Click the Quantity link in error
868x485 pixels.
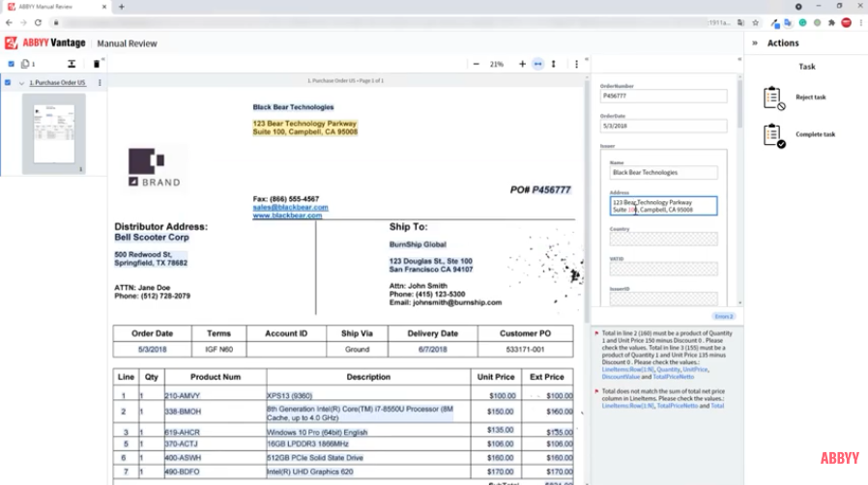point(668,369)
